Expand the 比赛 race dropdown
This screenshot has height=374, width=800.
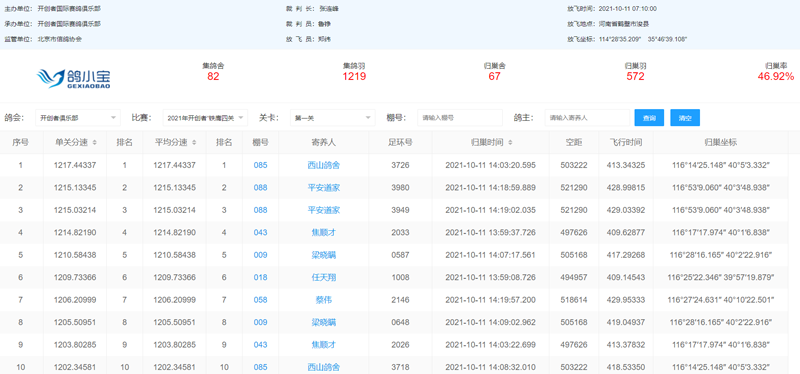pos(205,118)
